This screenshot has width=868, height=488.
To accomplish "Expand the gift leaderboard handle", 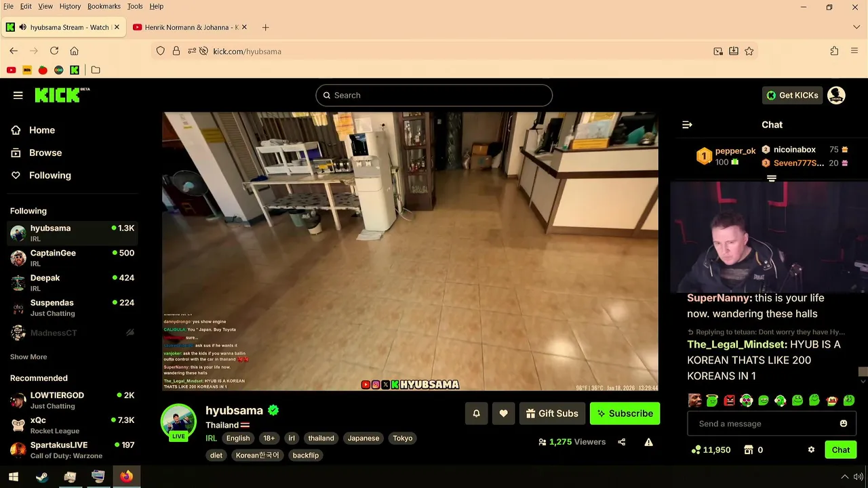I will coord(771,178).
